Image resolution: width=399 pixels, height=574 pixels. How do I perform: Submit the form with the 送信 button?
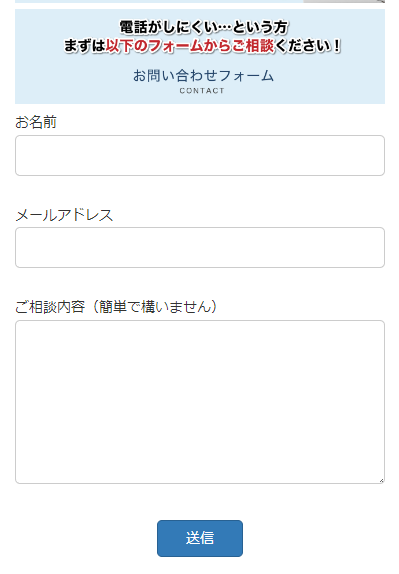coord(200,538)
